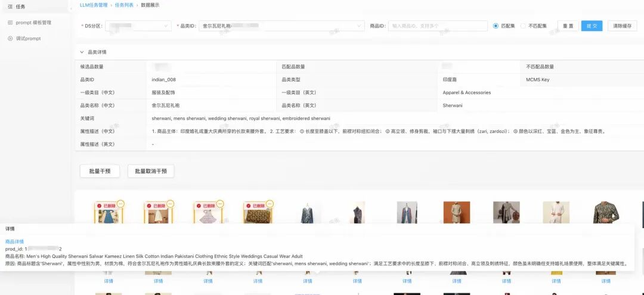Select the white sherwani on cream background thumbnail
Viewport: 644px width, 295px height.
click(x=556, y=213)
